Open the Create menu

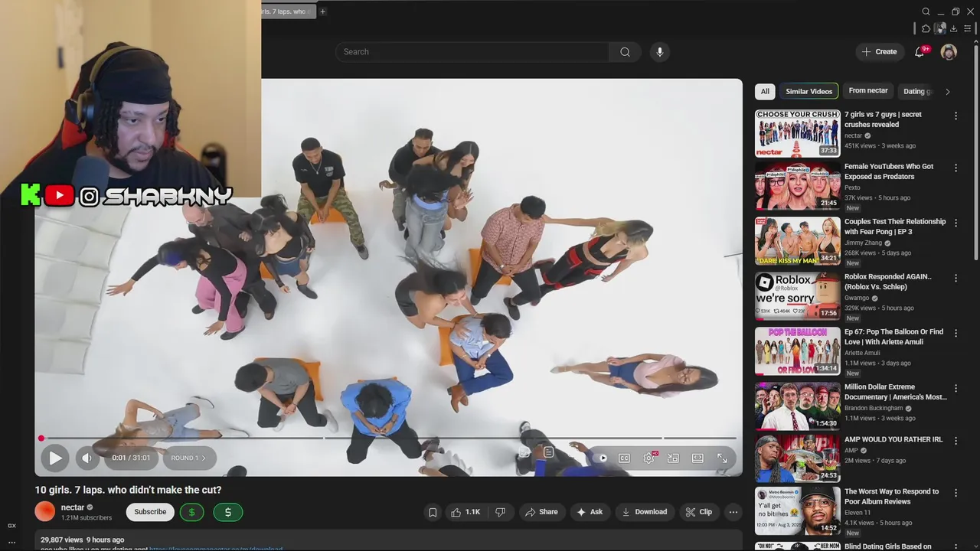point(879,52)
